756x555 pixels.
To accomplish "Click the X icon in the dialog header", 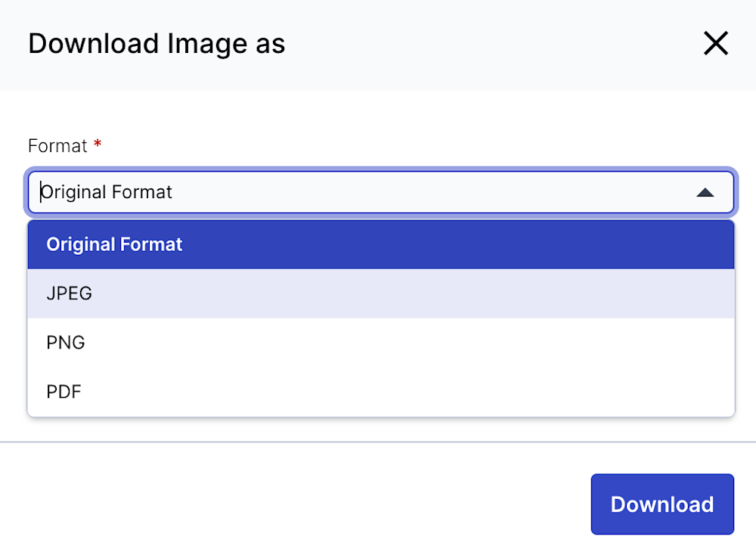I will pos(715,43).
